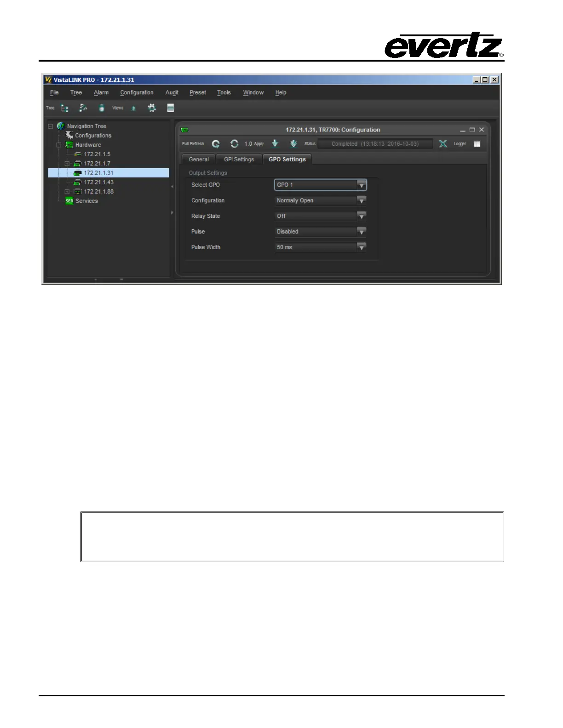The height and width of the screenshot is (728, 563).
Task: Open the Logger list icon
Action: [477, 144]
